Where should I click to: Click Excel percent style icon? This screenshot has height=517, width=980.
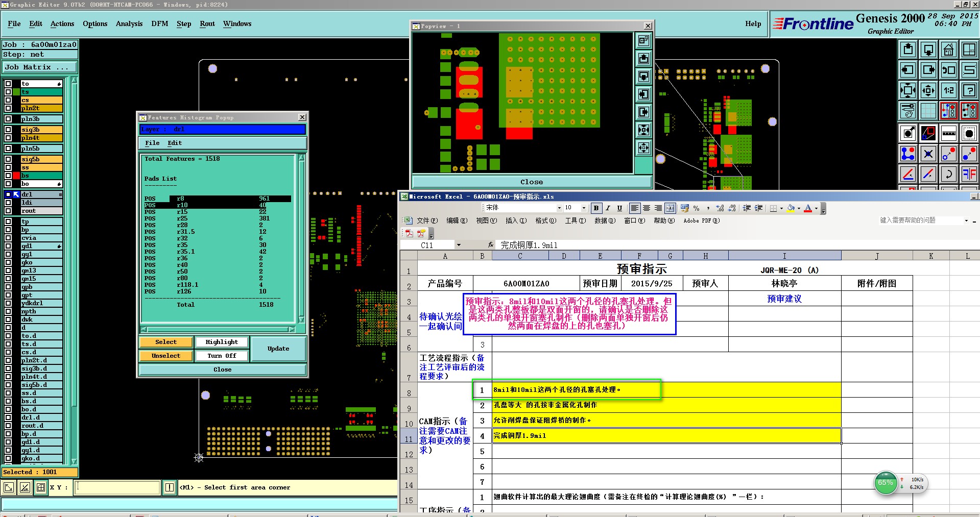point(696,208)
